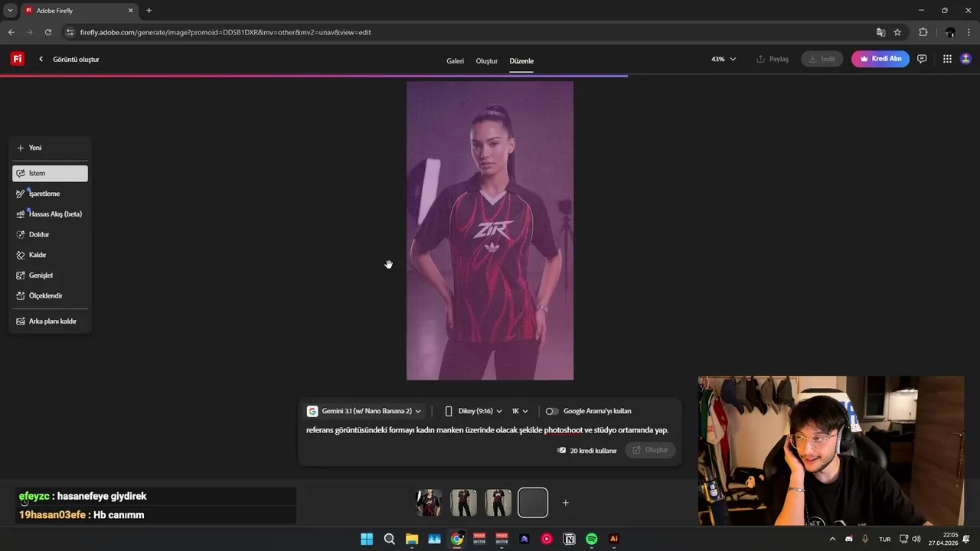Image resolution: width=980 pixels, height=551 pixels.
Task: Open the feedback chat icon
Action: 922,59
